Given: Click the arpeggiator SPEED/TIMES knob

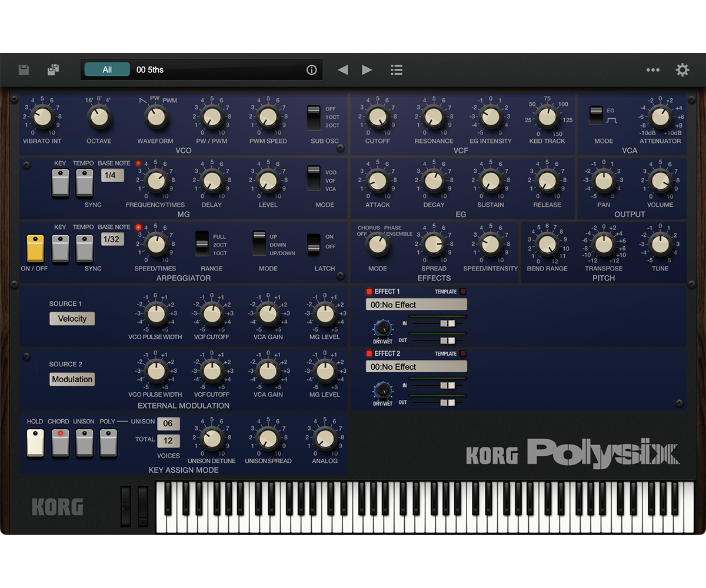Looking at the screenshot, I should [x=156, y=244].
